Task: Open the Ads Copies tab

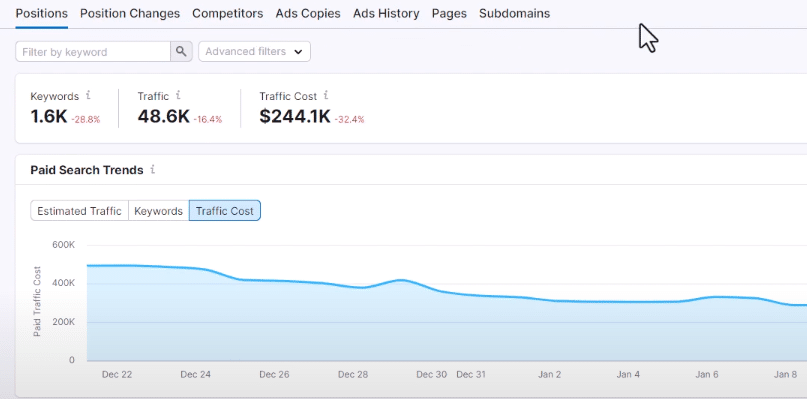Action: point(308,13)
